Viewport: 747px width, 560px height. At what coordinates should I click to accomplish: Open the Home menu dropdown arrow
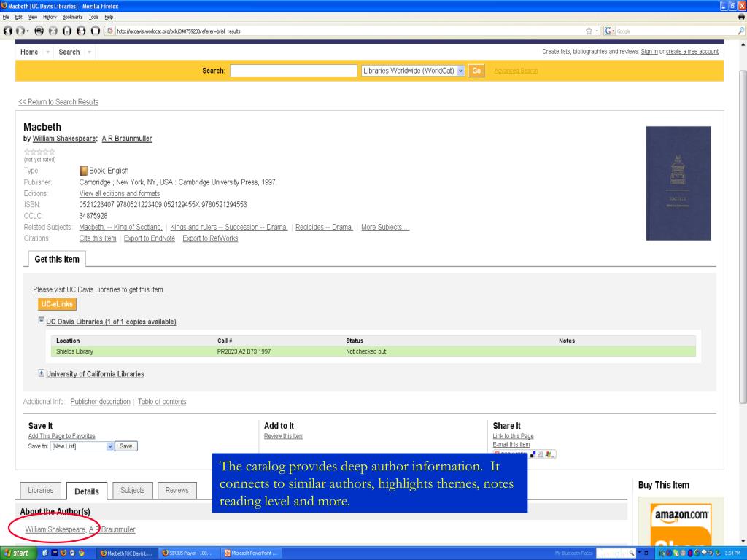click(47, 52)
